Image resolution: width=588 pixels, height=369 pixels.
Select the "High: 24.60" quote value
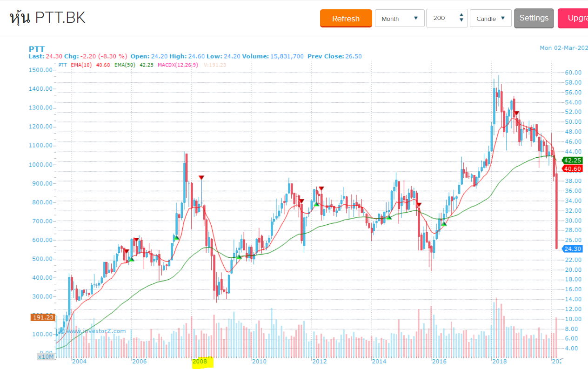tap(187, 56)
